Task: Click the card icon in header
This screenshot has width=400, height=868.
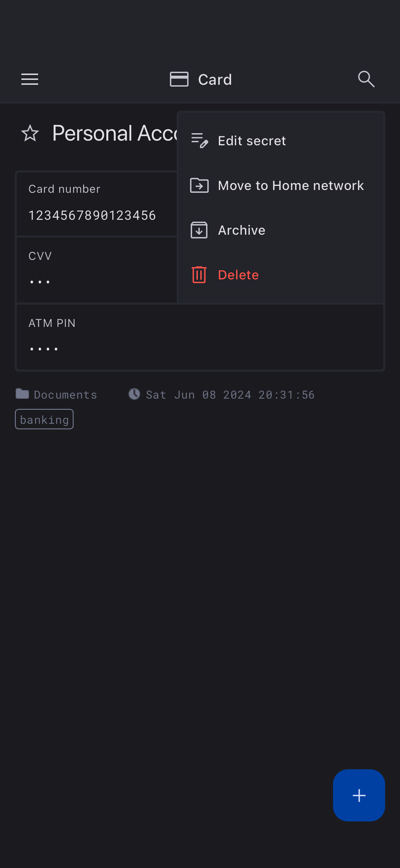Action: (x=179, y=79)
